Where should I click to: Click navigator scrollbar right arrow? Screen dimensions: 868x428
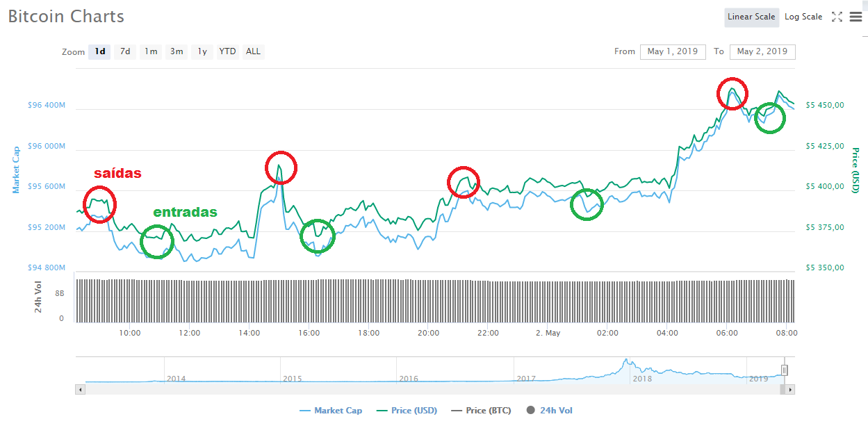point(790,390)
